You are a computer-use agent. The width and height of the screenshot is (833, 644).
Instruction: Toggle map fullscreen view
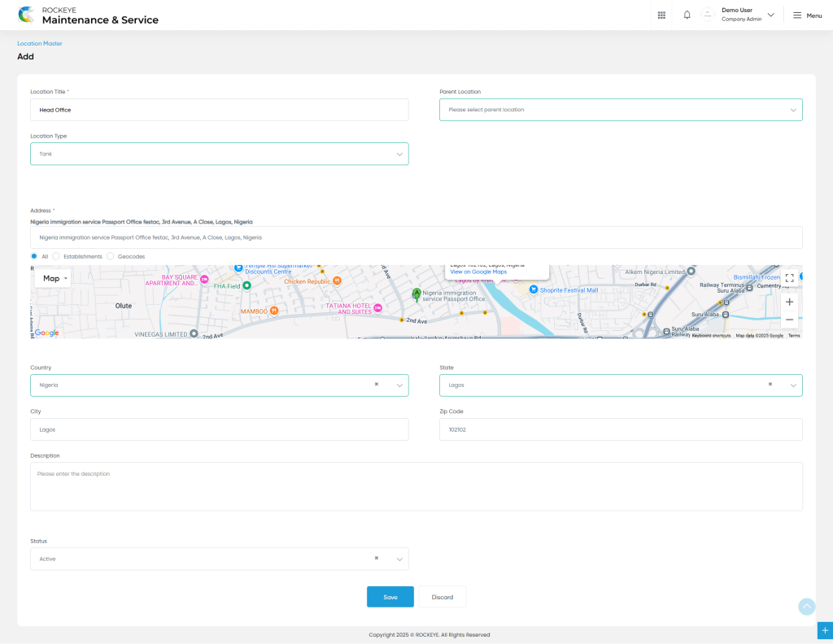coord(789,278)
